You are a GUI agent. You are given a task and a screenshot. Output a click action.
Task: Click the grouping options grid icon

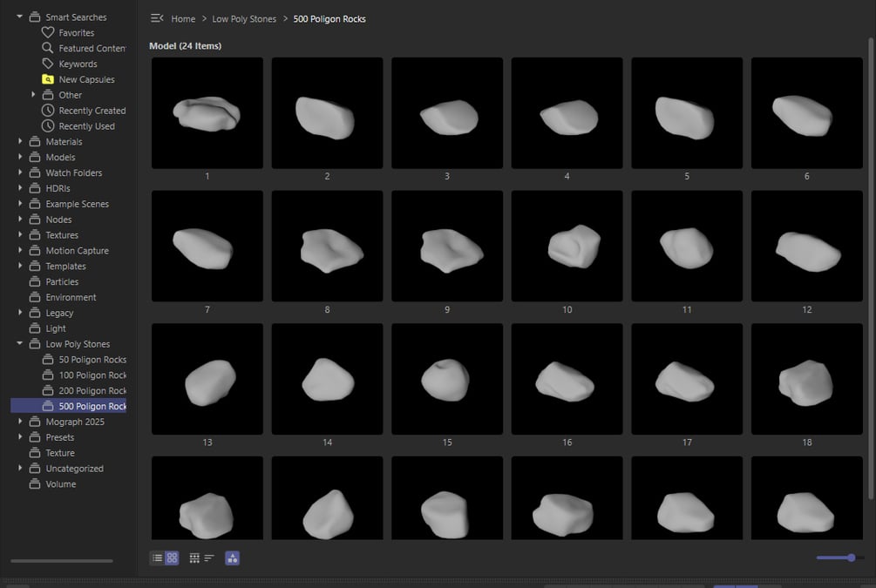point(194,558)
